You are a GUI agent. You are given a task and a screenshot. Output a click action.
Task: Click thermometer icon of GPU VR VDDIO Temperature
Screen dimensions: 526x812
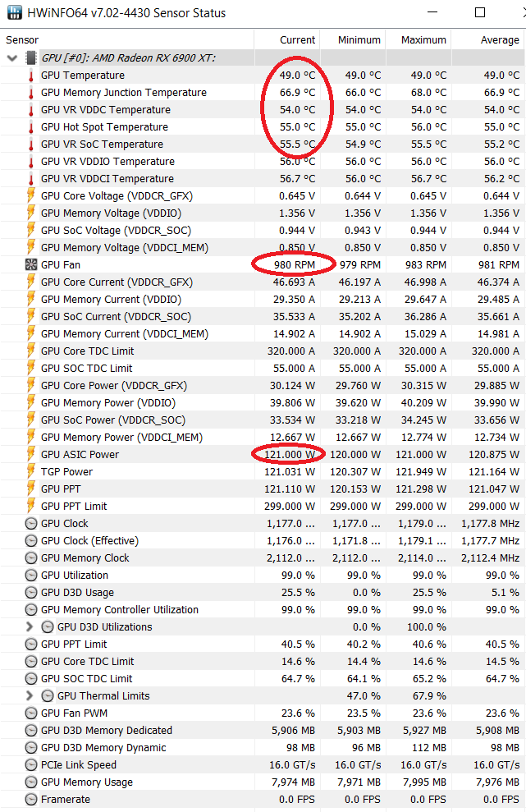pyautogui.click(x=31, y=162)
